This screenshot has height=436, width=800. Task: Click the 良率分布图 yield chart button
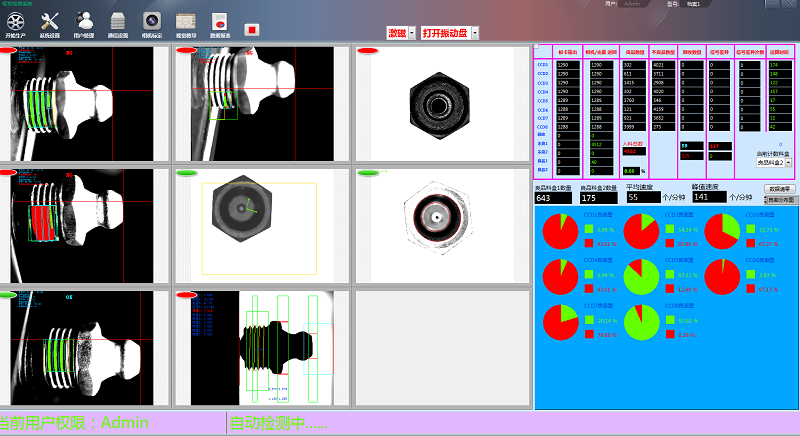coord(780,200)
